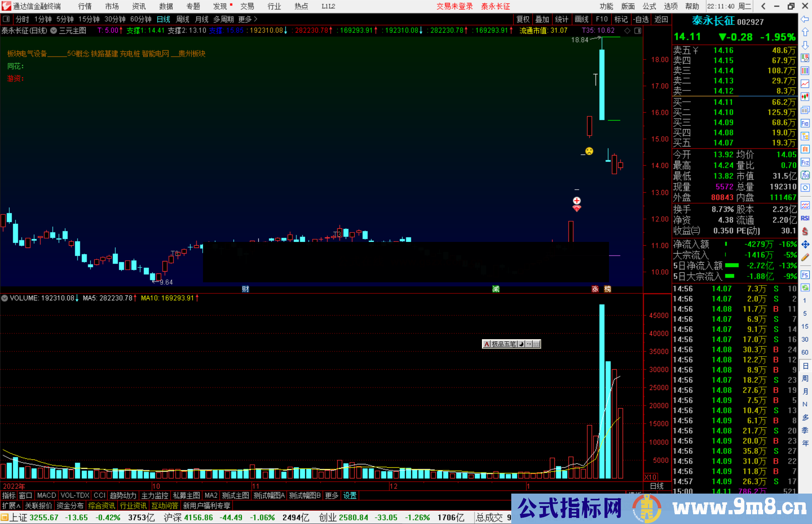Viewport: 812px width, 524px height.
Task: Open the 设置 indicator settings
Action: (x=350, y=495)
